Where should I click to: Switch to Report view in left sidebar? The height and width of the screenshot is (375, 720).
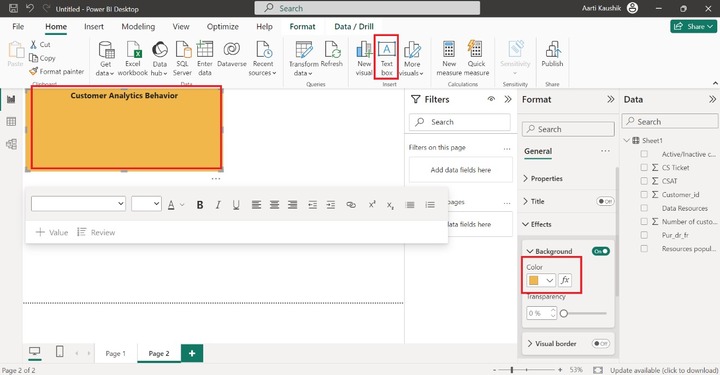pos(11,99)
